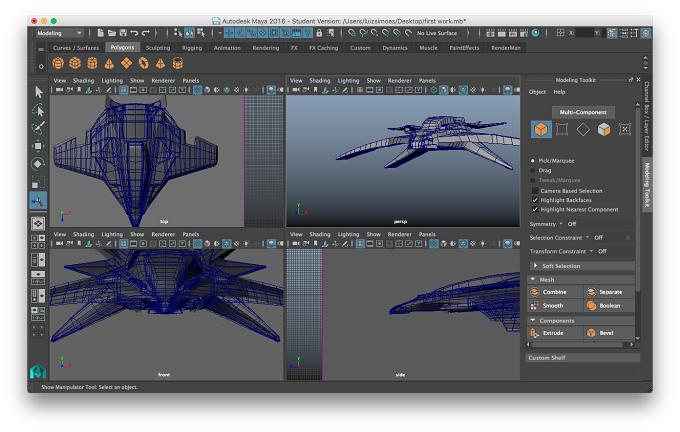Create a polygon pipe from the shelf
Screen dimensions: 680x432
click(x=178, y=63)
